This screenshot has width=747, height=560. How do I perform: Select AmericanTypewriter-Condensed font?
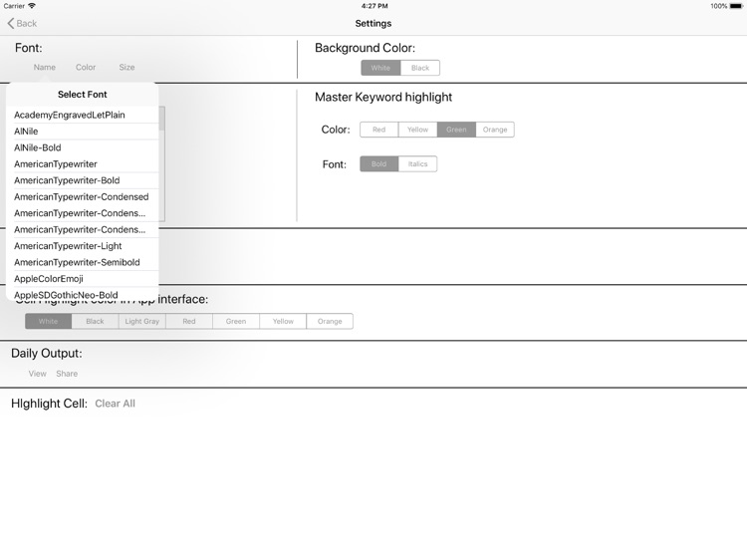click(83, 197)
